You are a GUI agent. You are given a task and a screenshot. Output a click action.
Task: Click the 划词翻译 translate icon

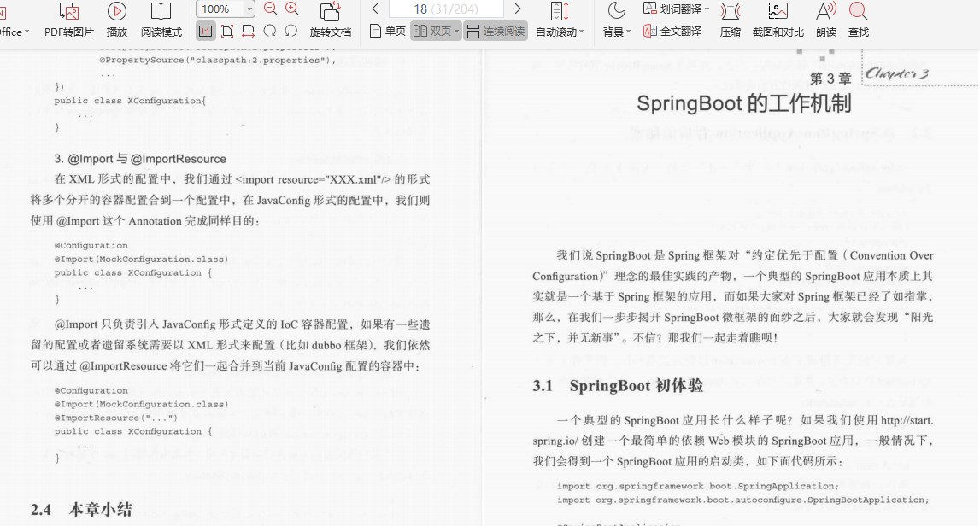click(x=650, y=9)
